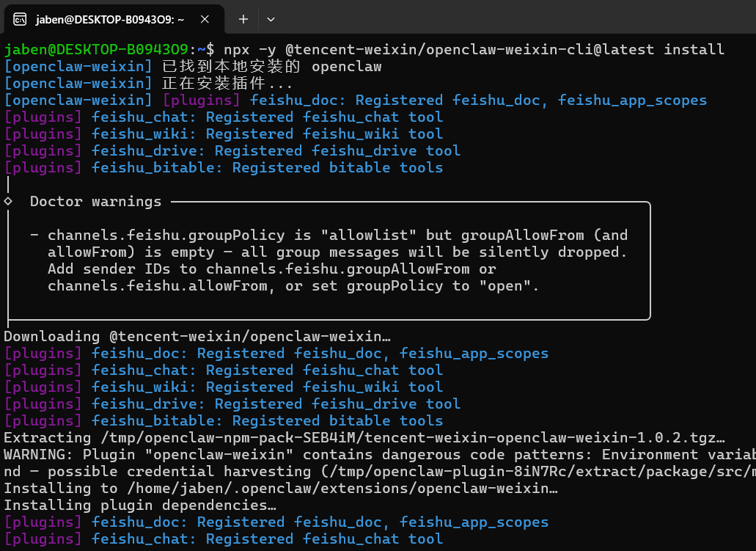
Task: Click the first feishu_bitable Registered tools line
Action: pyautogui.click(x=267, y=167)
